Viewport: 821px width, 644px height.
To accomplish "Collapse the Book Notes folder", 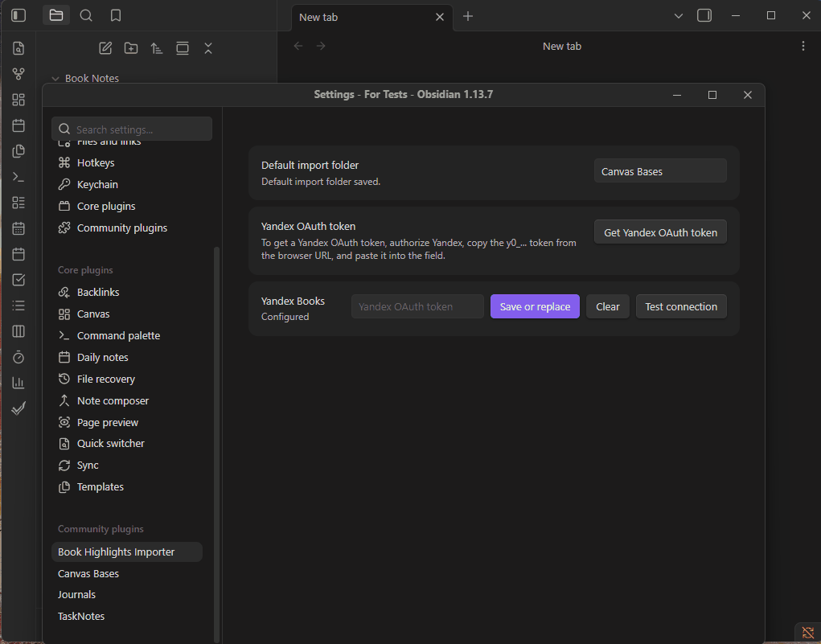I will click(55, 79).
